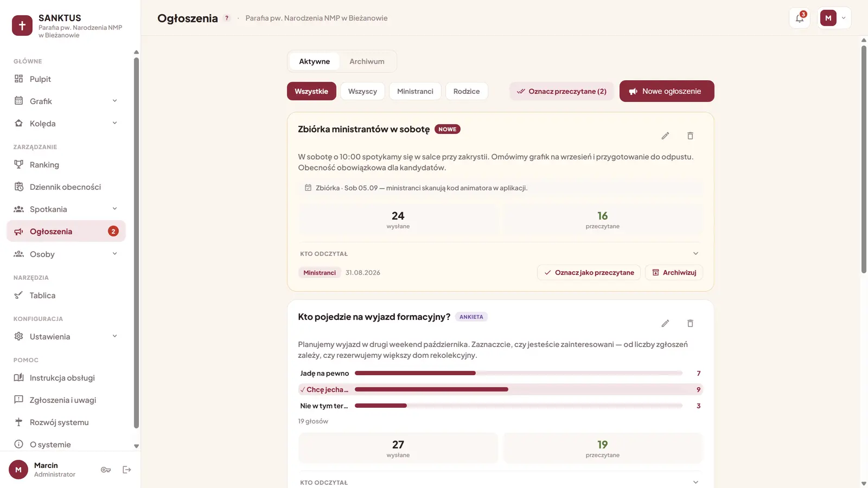Open Dziennik obecności
Viewport: 868px width, 488px height.
[x=66, y=187]
